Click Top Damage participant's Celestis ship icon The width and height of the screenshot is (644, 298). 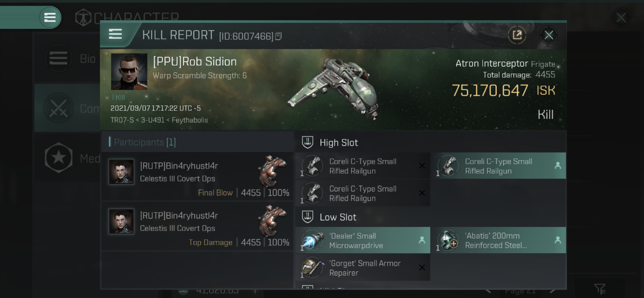tap(272, 220)
